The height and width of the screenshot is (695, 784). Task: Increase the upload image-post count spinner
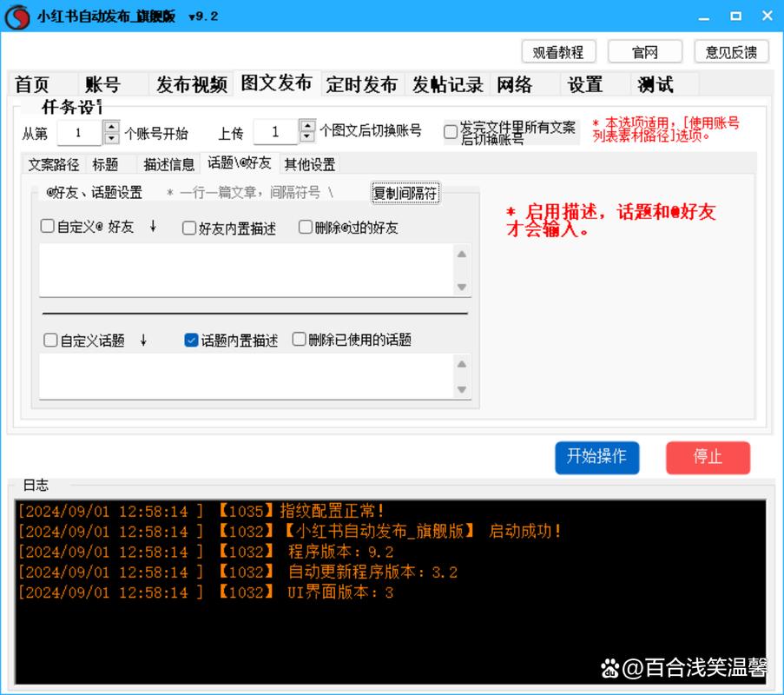[307, 126]
